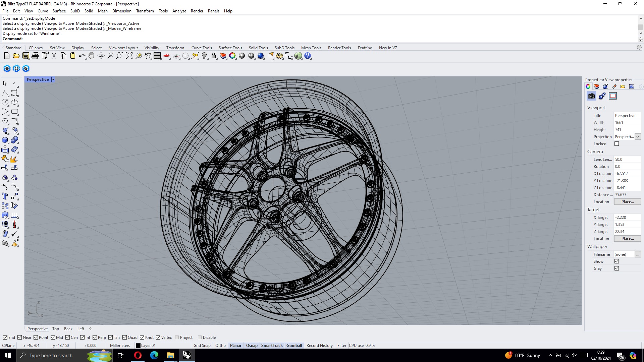Image resolution: width=644 pixels, height=362 pixels.
Task: Click the Undo arrow icon
Action: coord(82,56)
